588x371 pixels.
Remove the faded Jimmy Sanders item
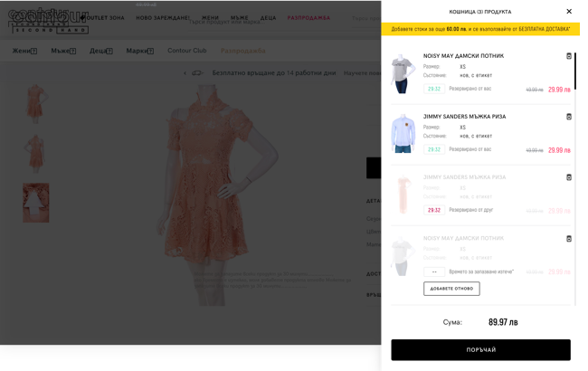pyautogui.click(x=568, y=177)
